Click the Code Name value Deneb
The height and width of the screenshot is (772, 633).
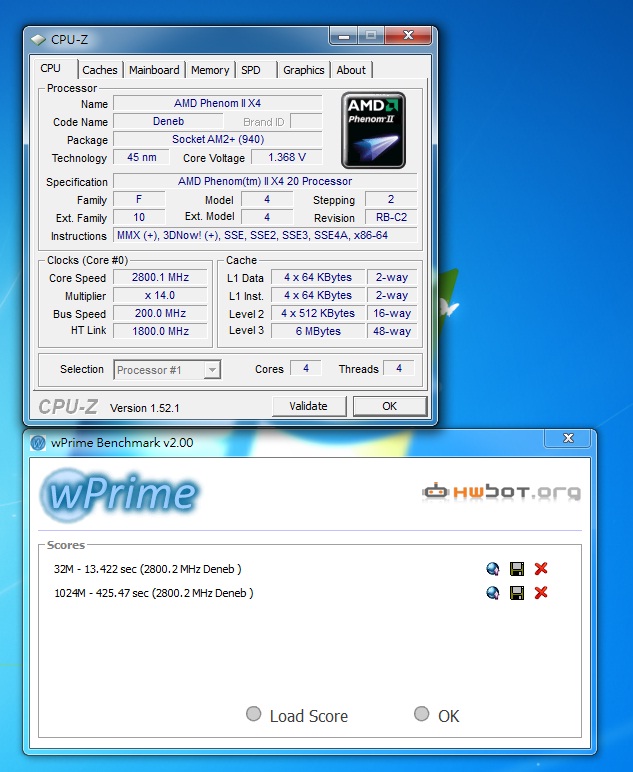[x=168, y=121]
